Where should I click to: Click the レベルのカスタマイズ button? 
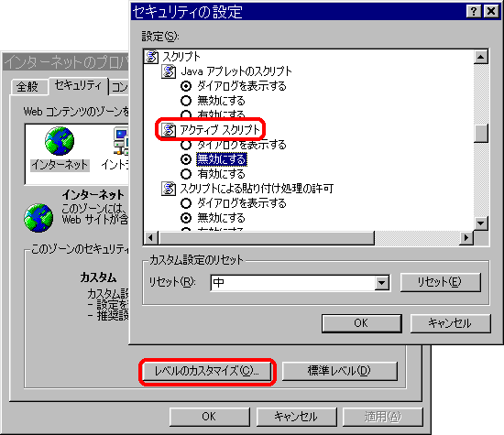click(x=207, y=372)
